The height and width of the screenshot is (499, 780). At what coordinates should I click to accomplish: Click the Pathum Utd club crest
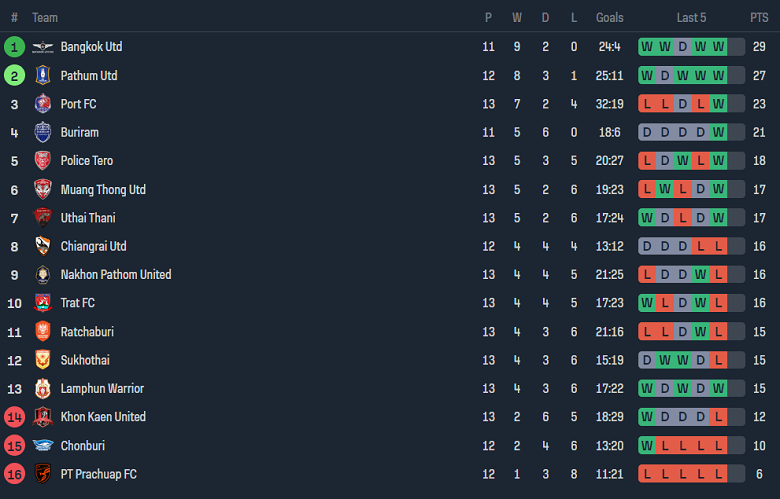pyautogui.click(x=42, y=76)
